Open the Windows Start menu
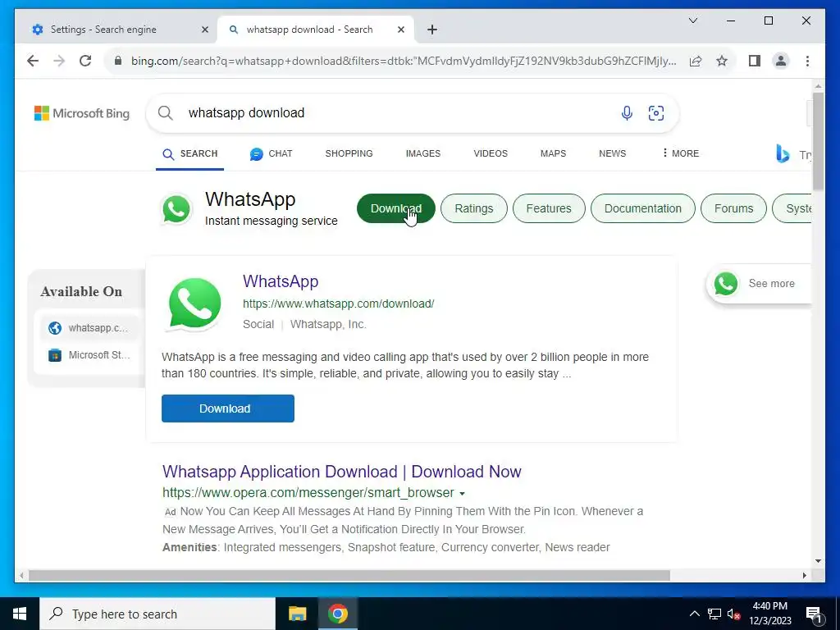 pyautogui.click(x=20, y=614)
